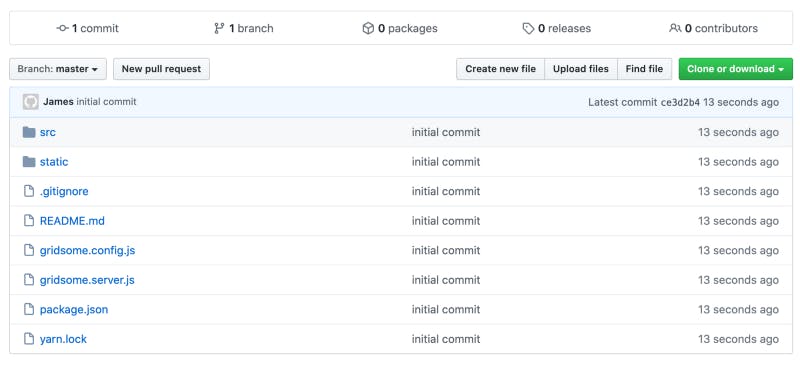Viewport: 800px width, 365px height.
Task: Click the package.json file icon
Action: coord(30,310)
